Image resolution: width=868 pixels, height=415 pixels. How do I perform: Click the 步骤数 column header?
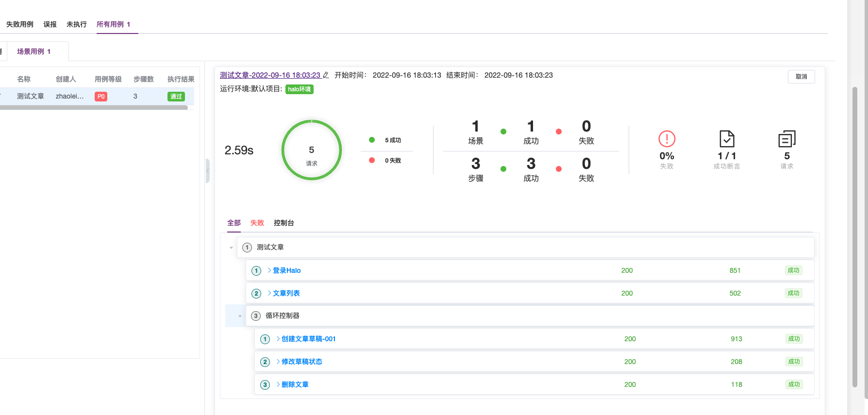coord(144,79)
